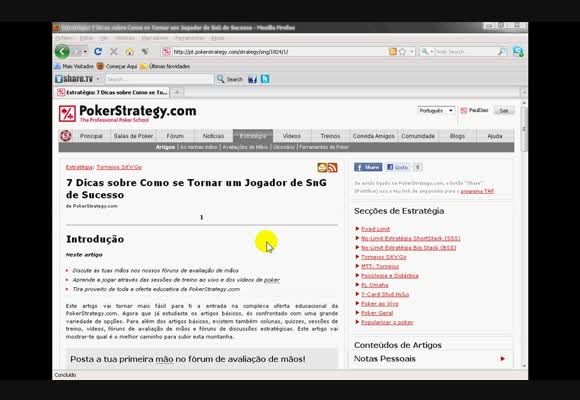Viewport: 580px width, 400px height.
Task: Select the Artigos submenu item
Action: pos(165,147)
